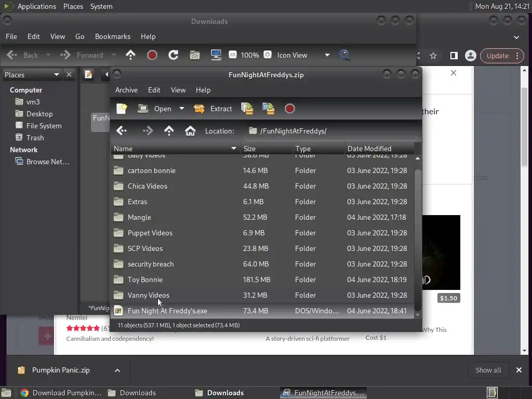Open Computer location in file manager
The height and width of the screenshot is (399, 532).
216,55
